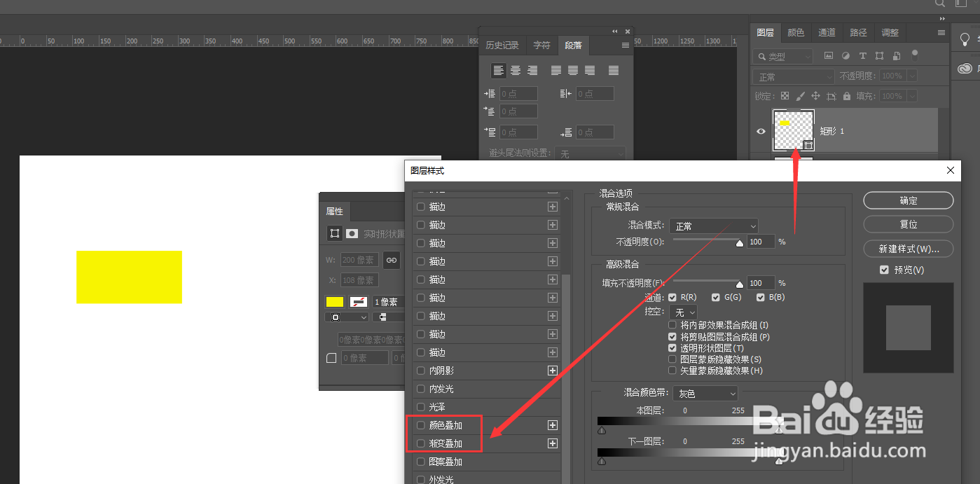
Task: Hide the 矩形 1 layer
Action: click(x=761, y=131)
